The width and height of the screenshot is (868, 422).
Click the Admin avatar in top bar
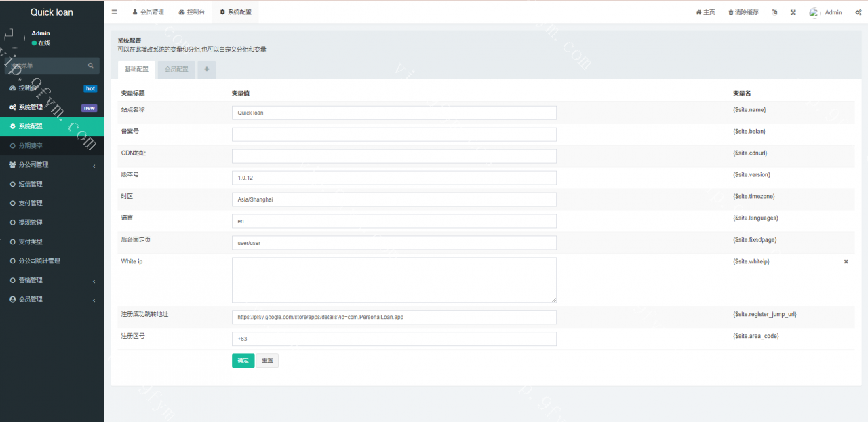tap(814, 12)
